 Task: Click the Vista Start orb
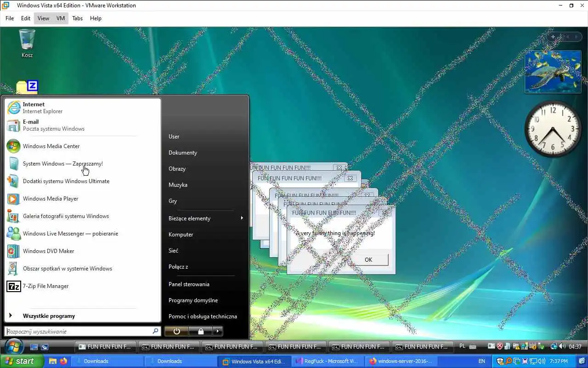pyautogui.click(x=13, y=346)
